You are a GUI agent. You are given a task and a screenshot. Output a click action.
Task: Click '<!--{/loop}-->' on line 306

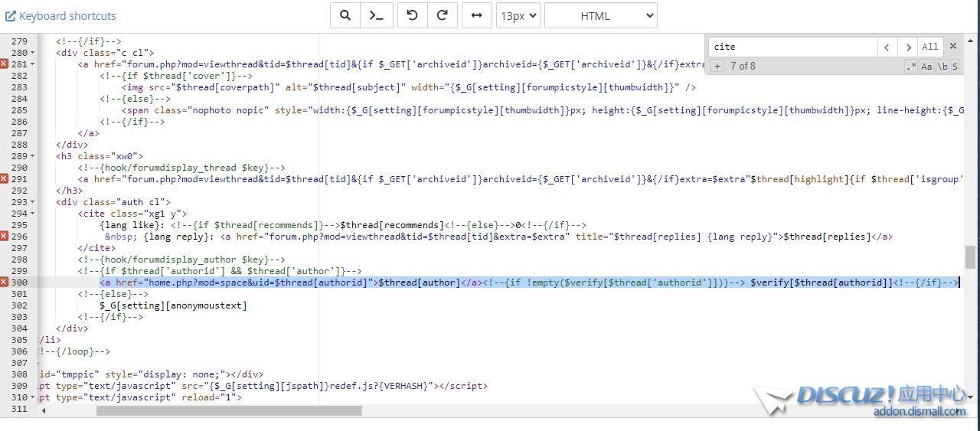pyautogui.click(x=75, y=351)
